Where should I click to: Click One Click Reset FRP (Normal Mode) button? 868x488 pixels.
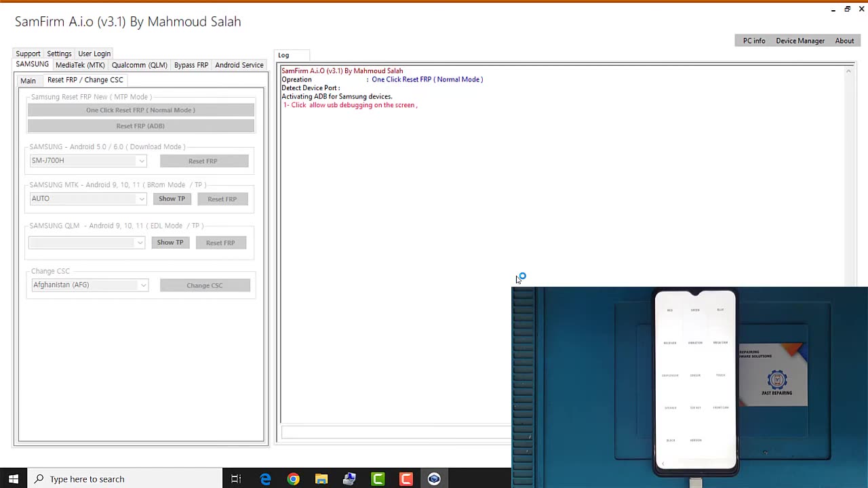pyautogui.click(x=140, y=110)
